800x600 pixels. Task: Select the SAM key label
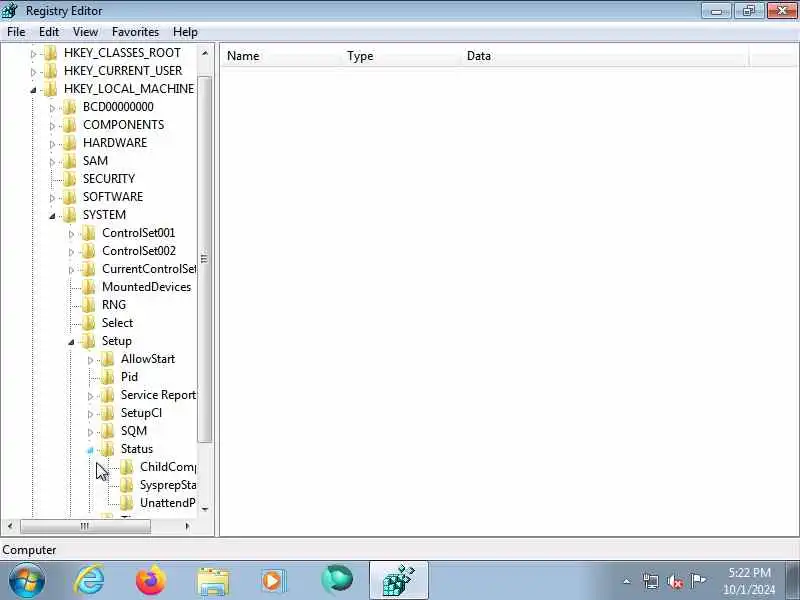point(95,161)
